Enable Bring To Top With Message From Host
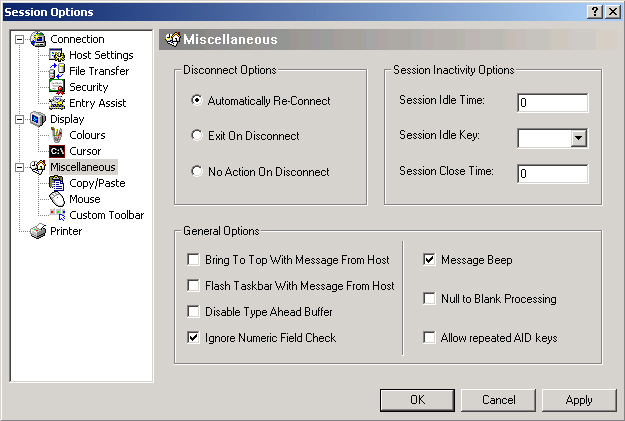Viewport: 625px width, 421px height. point(193,260)
